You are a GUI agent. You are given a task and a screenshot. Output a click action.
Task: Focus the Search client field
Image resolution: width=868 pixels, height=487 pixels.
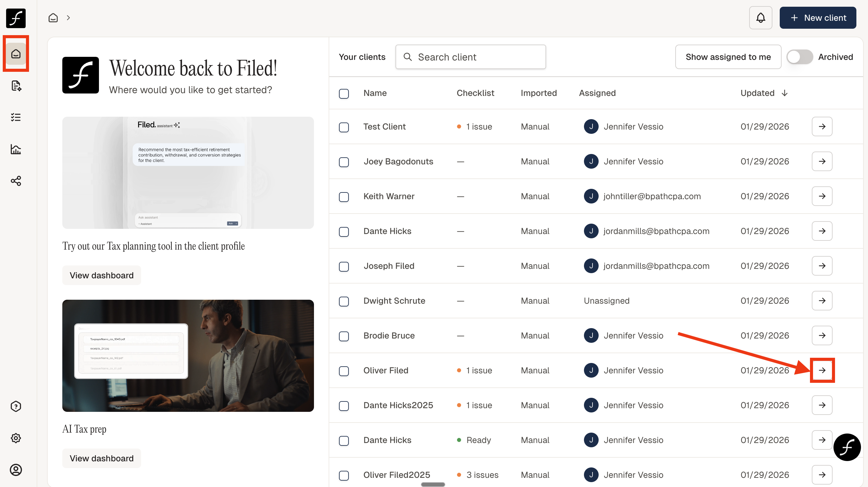coord(470,57)
